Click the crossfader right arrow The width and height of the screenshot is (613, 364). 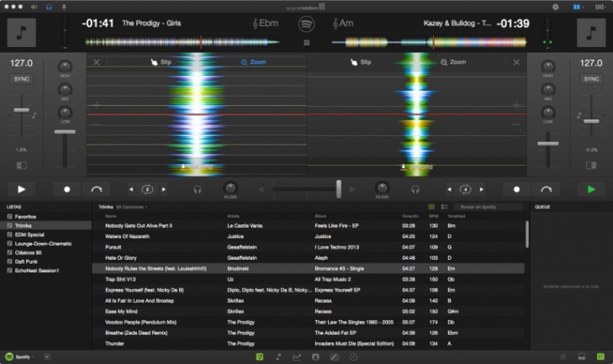pos(351,189)
